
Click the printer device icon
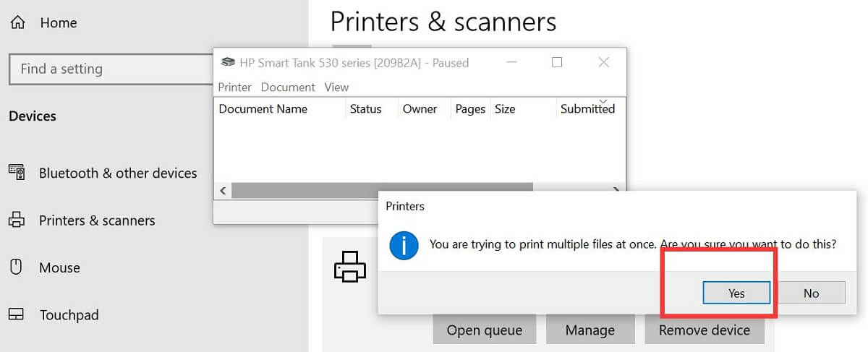[x=349, y=267]
